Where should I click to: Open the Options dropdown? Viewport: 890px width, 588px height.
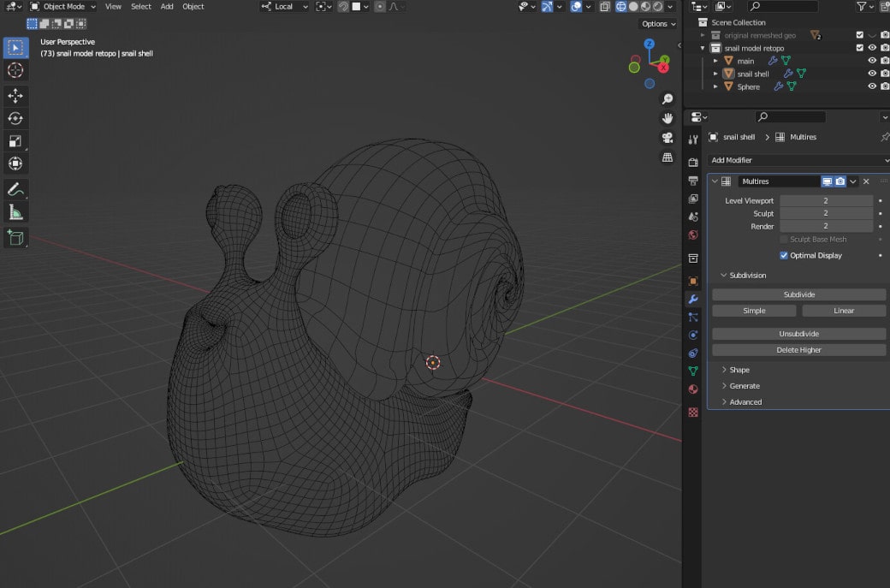[658, 24]
